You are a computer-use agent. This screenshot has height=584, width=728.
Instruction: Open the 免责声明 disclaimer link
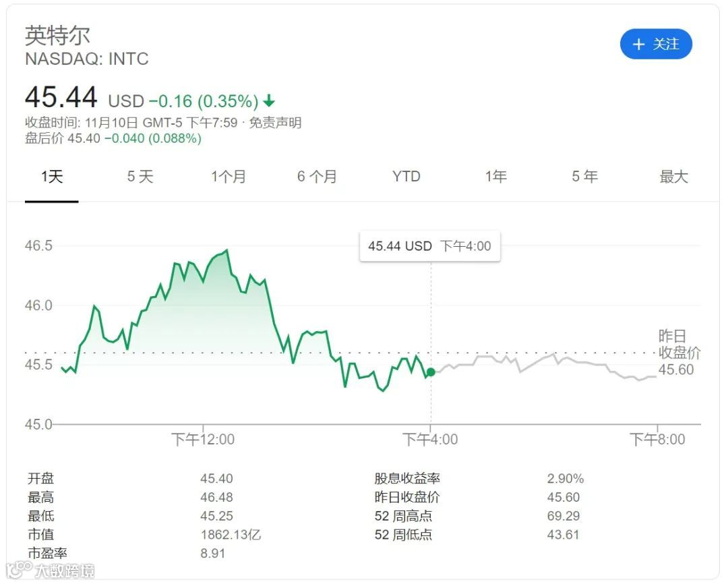[275, 123]
